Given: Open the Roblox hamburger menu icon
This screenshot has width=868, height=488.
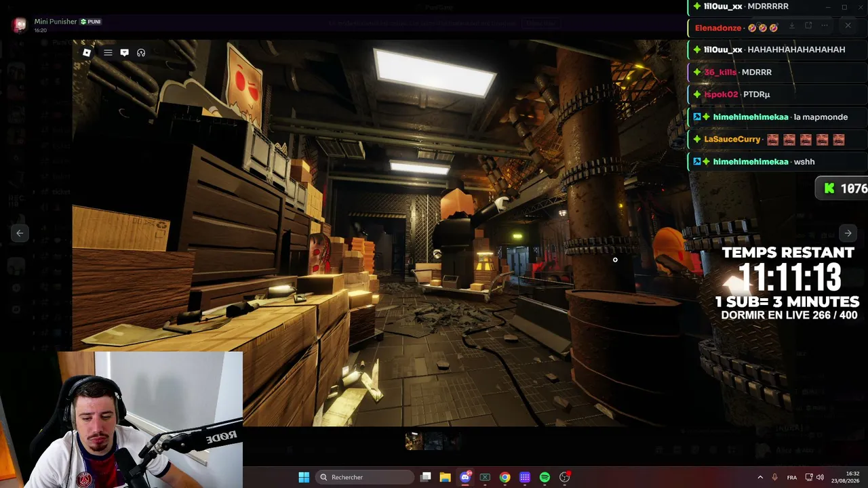Looking at the screenshot, I should pos(108,52).
